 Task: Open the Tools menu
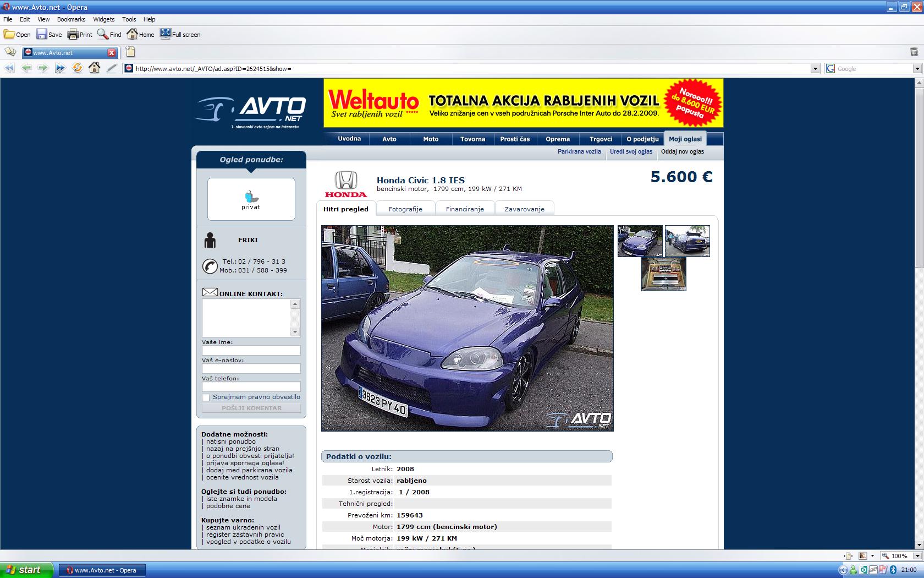[129, 19]
